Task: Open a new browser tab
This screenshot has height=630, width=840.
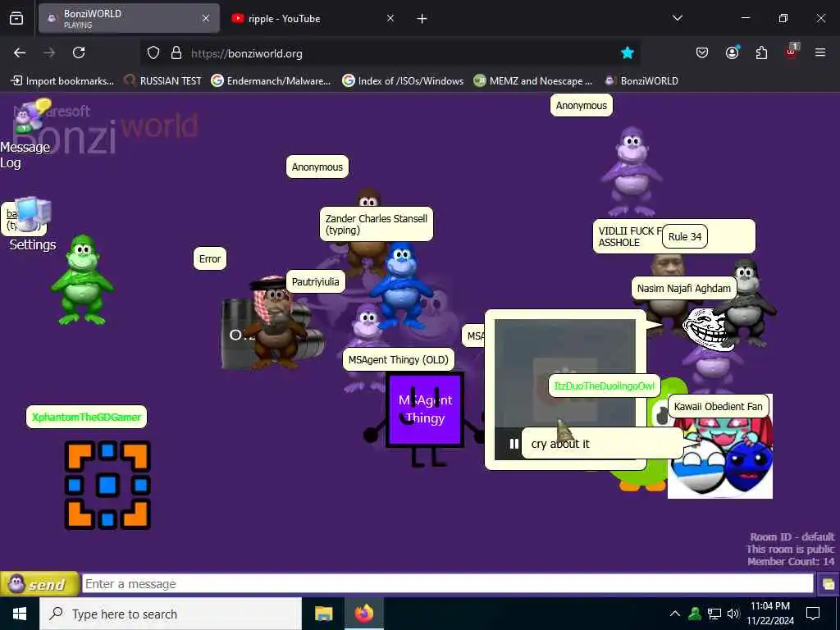Action: 422,19
